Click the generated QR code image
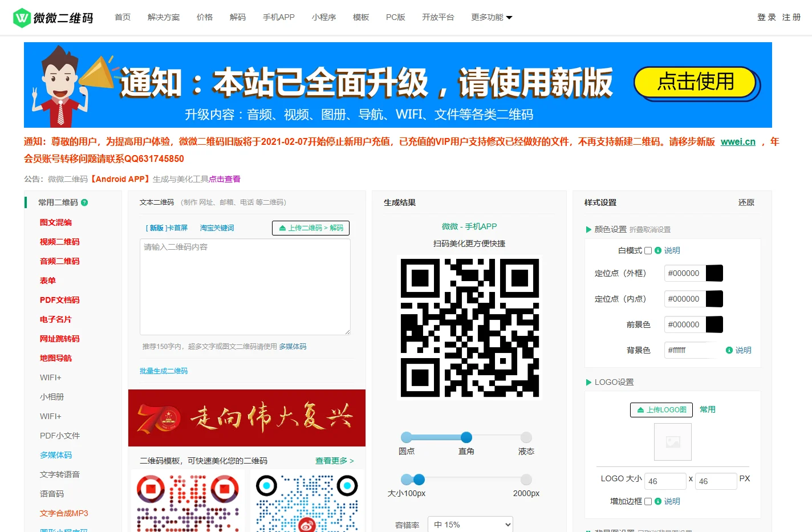Screen dimensions: 812x532 tap(469, 327)
